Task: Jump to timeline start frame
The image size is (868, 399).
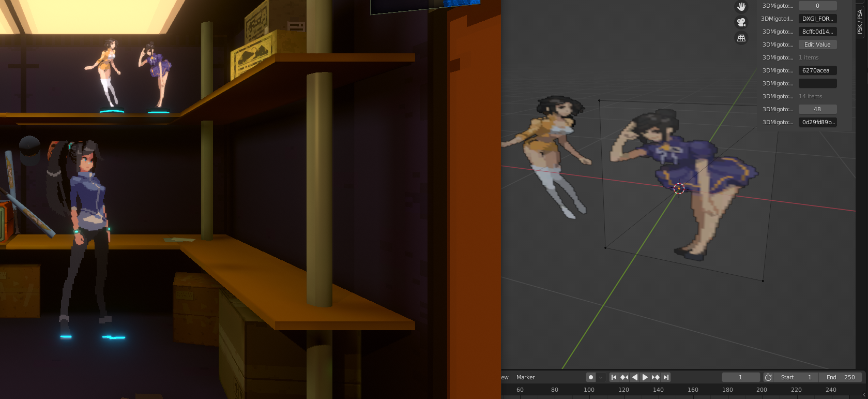Action: tap(614, 377)
